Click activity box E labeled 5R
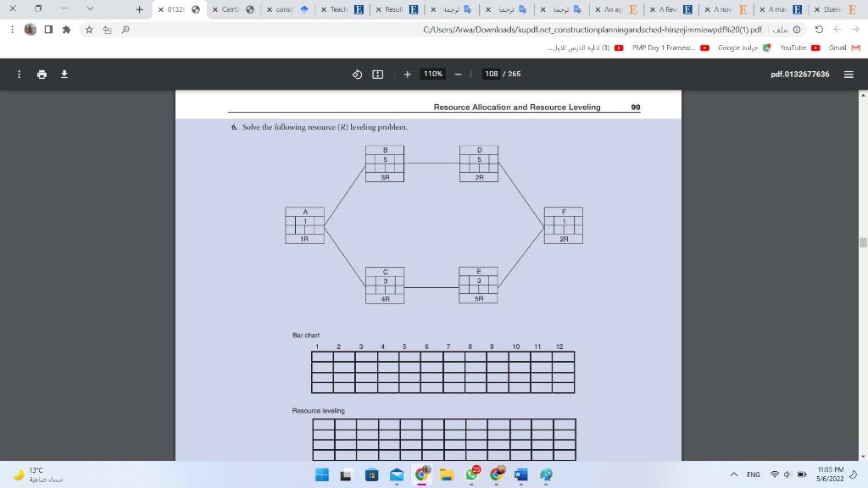This screenshot has height=488, width=868. click(479, 286)
